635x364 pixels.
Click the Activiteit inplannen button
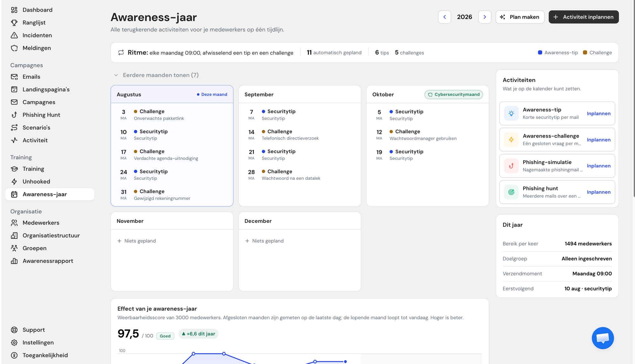tap(584, 17)
